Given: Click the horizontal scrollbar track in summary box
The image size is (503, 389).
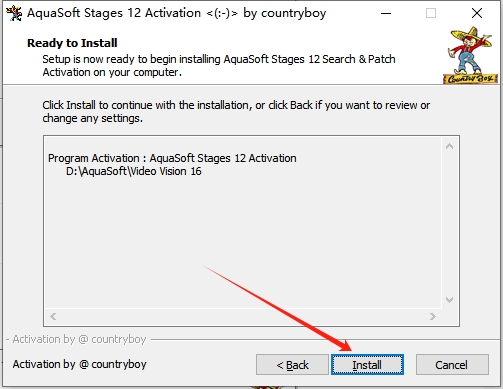Looking at the screenshot, I should click(243, 316).
